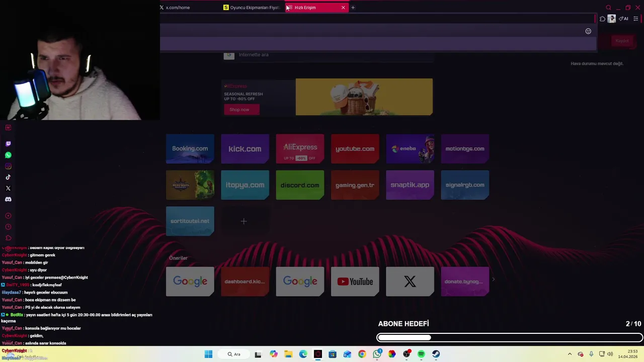Open Steam from the taskbar
This screenshot has height=362, width=644.
tap(436, 354)
